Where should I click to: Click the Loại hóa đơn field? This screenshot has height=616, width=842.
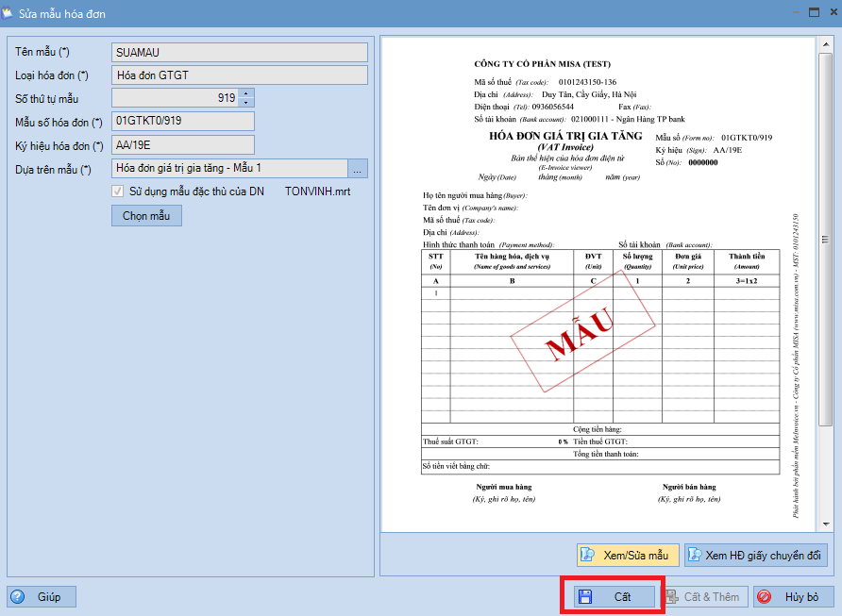(240, 75)
